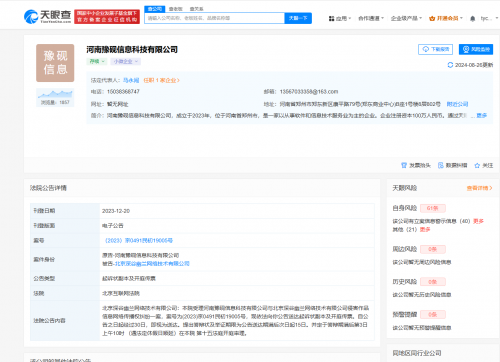Screen dimensions: 500x362
Task: Click the phone number 15038368747
Action: coord(123,91)
